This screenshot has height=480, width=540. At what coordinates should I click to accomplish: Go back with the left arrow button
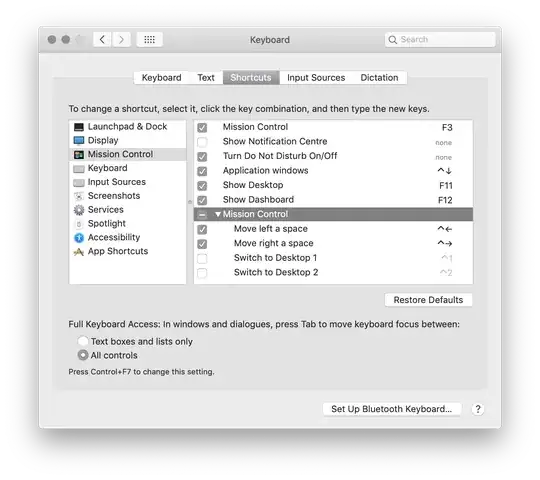point(102,40)
